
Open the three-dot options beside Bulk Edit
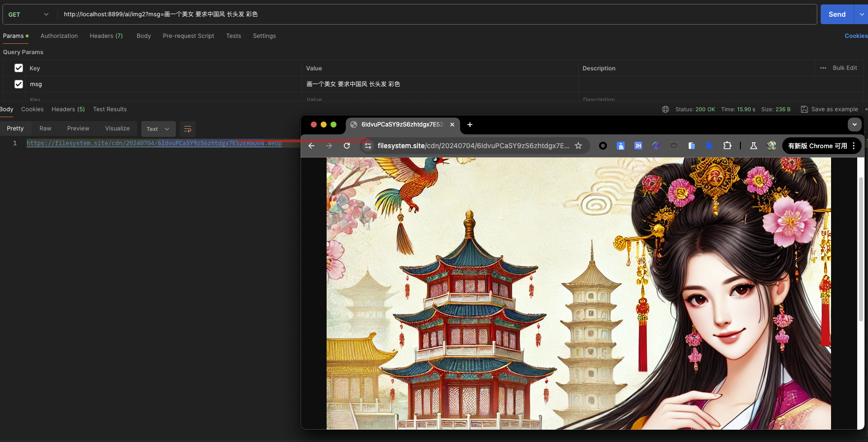pyautogui.click(x=823, y=68)
